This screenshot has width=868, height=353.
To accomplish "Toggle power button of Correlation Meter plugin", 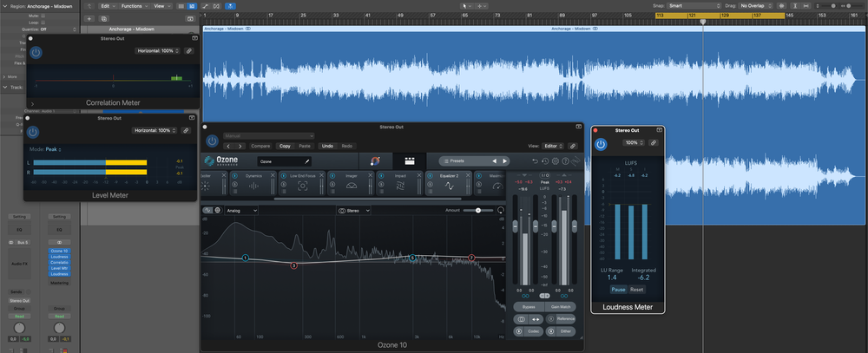I will click(x=36, y=53).
